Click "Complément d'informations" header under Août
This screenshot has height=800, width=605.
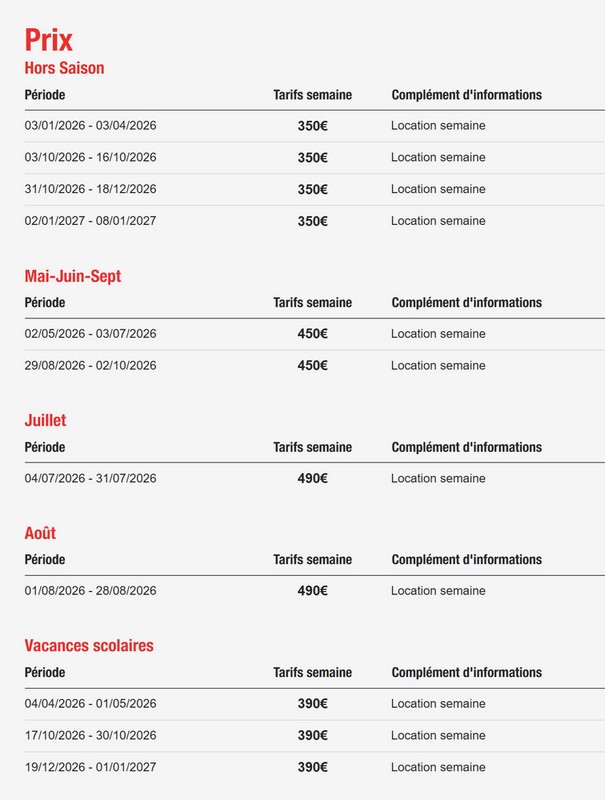click(466, 560)
